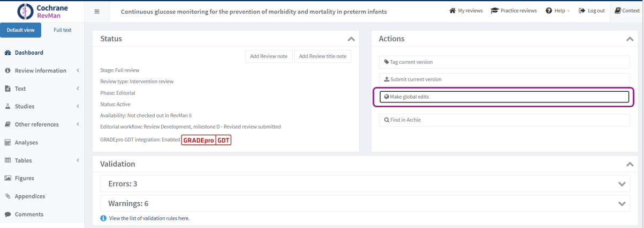Switch to the Full text tab
Screen dimensions: 644x228
[x=63, y=30]
